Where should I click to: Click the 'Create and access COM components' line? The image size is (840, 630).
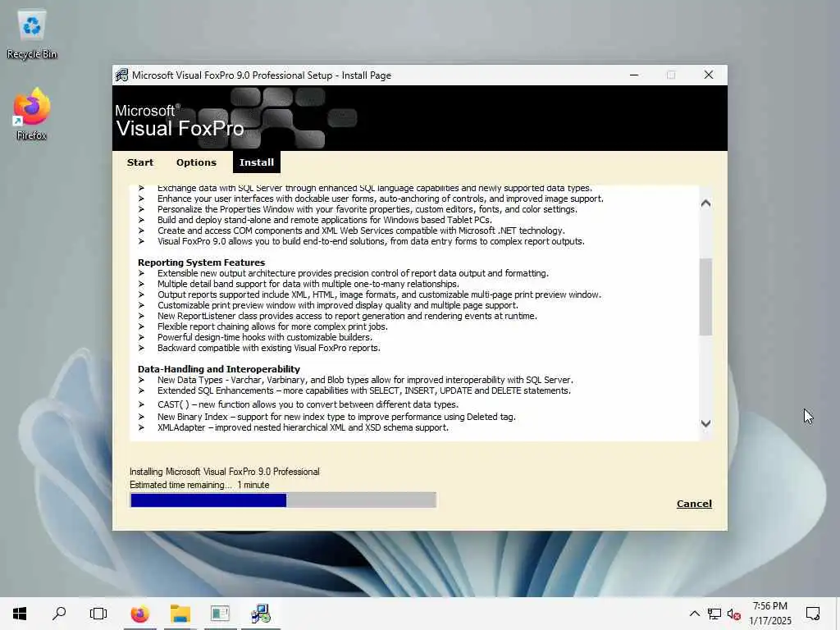tap(361, 231)
